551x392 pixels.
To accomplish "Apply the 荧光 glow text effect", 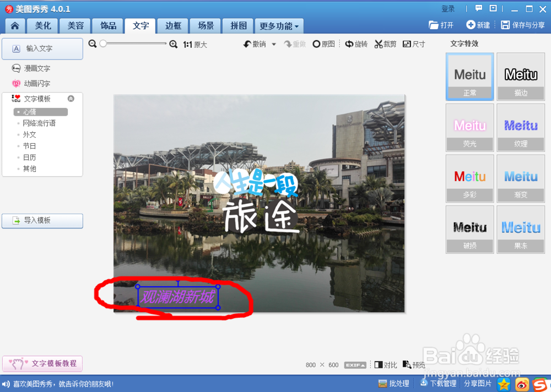I will [x=469, y=128].
